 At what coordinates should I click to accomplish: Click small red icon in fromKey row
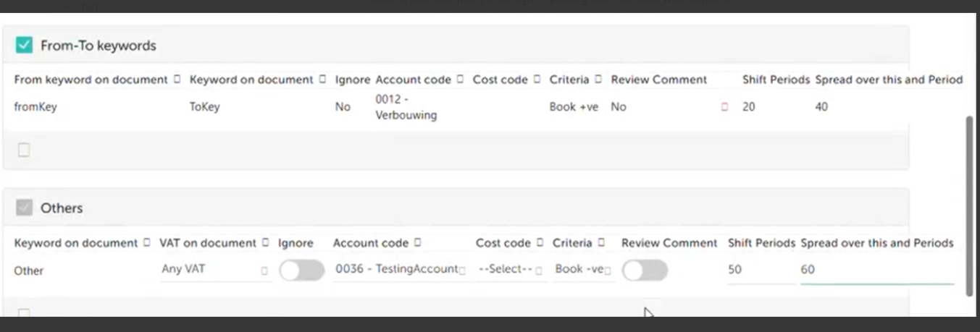[x=724, y=107]
